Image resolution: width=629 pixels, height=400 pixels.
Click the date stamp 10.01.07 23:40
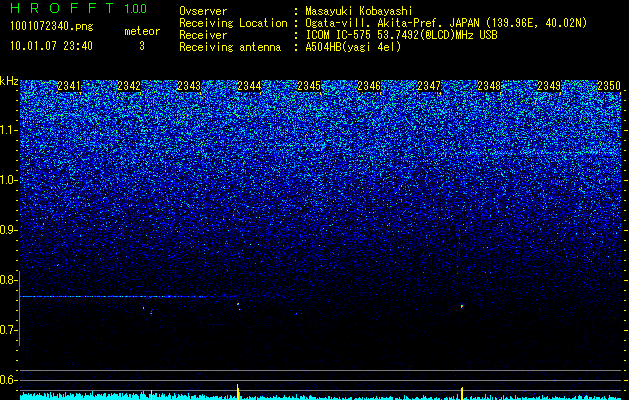[51, 46]
